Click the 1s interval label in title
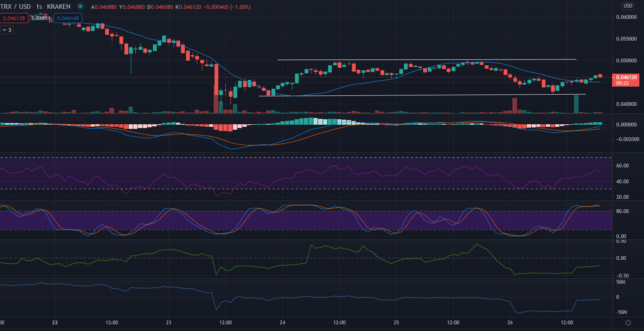 click(39, 7)
